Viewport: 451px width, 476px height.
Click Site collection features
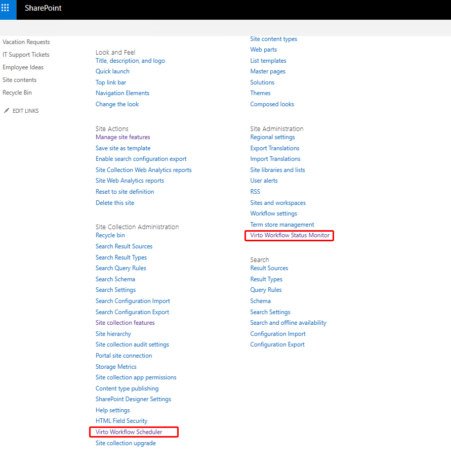(125, 322)
